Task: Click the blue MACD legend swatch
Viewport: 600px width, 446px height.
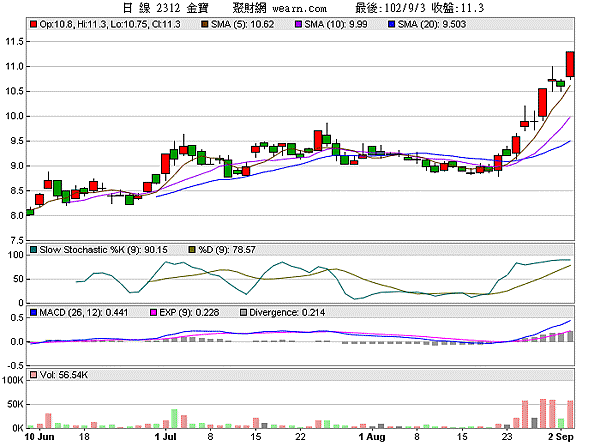Action: (33, 313)
